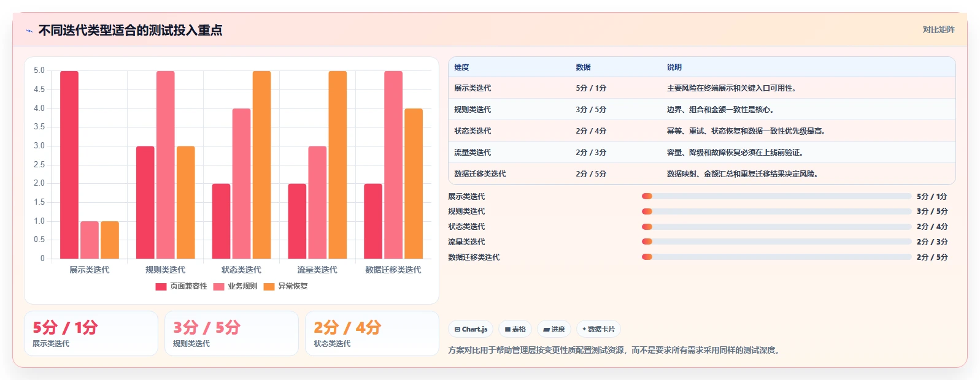Click the 异常恢复 bar for 数据迁移类迭代
This screenshot has height=380, width=980.
[414, 184]
